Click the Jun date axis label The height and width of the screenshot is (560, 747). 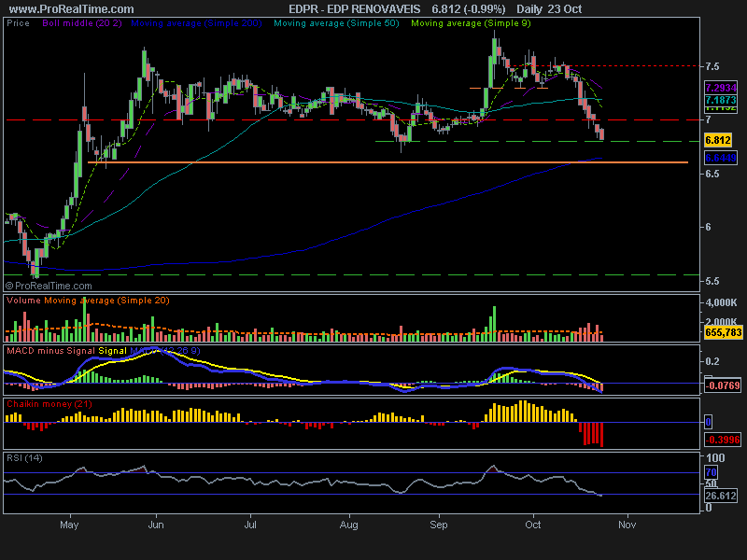(156, 525)
